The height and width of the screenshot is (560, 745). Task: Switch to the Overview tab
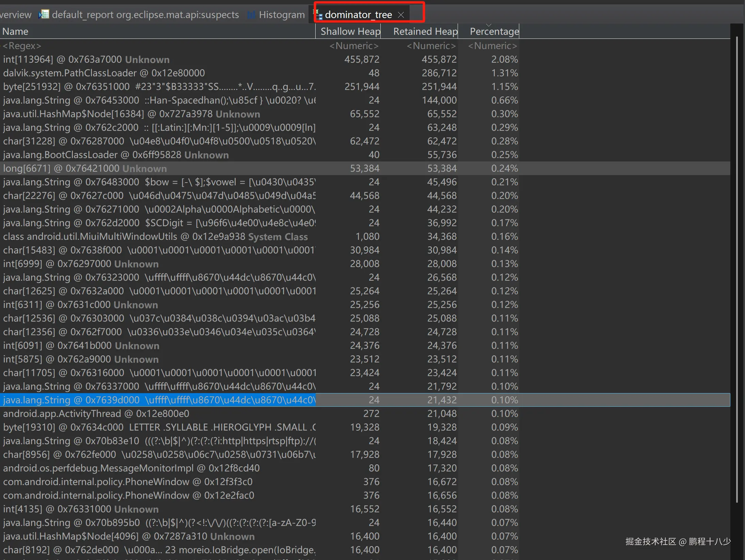coord(15,15)
